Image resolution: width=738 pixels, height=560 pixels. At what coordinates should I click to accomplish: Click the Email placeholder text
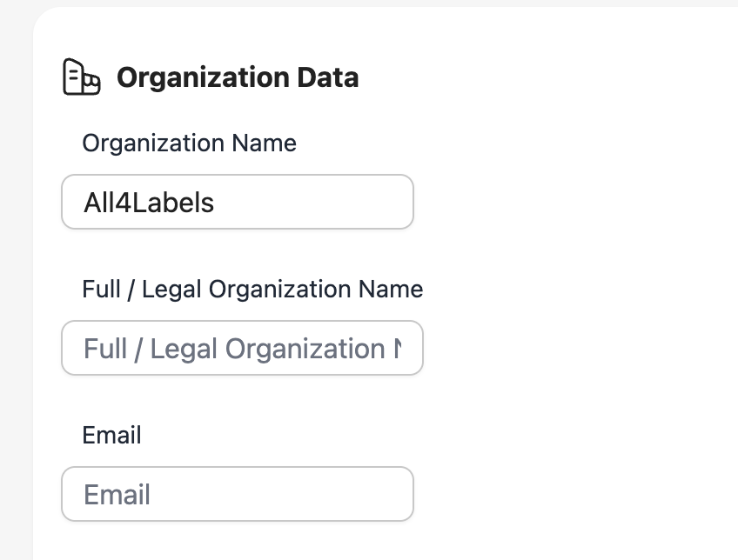(117, 495)
